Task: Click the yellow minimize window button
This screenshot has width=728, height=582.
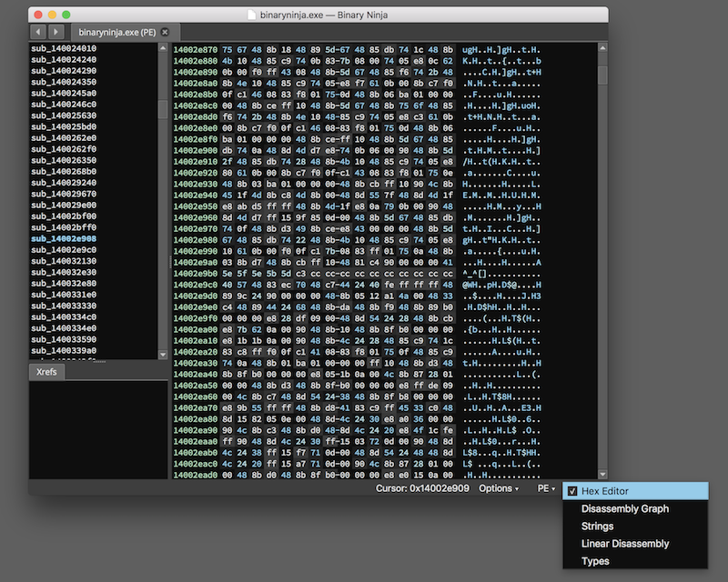Action: click(52, 15)
